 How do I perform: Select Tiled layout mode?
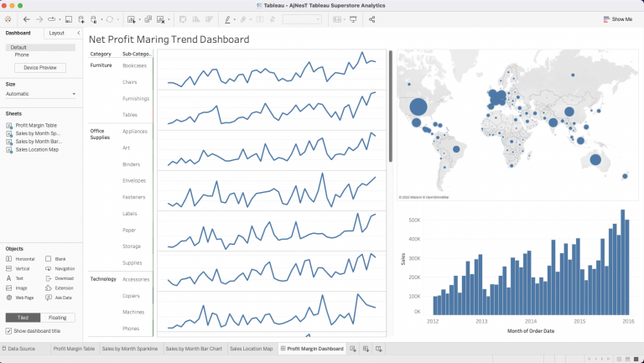(x=22, y=318)
